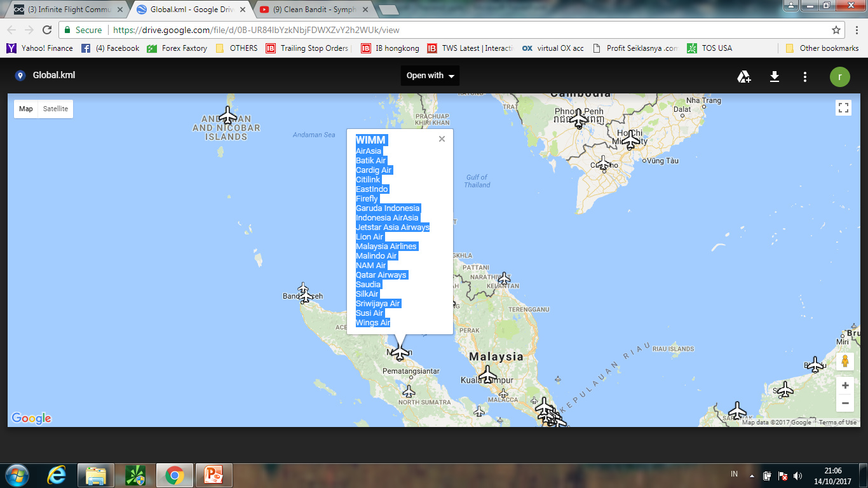Image resolution: width=868 pixels, height=488 pixels.
Task: Switch to the Infinite Flight Community tab
Action: pyautogui.click(x=69, y=10)
